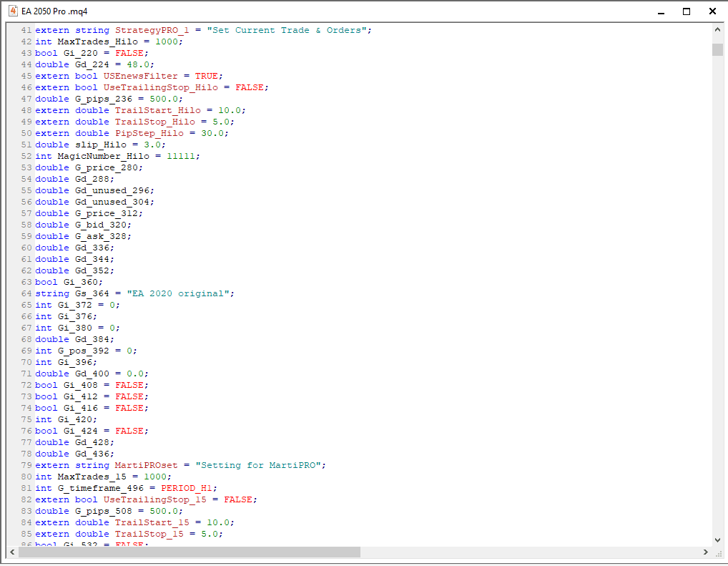Click Gs_364 on line 64

pos(92,293)
